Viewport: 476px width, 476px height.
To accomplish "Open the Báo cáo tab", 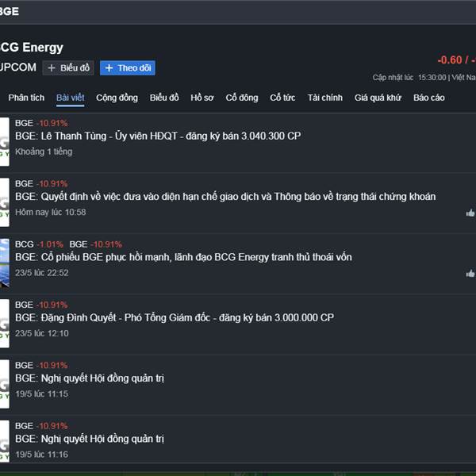I will click(x=429, y=98).
